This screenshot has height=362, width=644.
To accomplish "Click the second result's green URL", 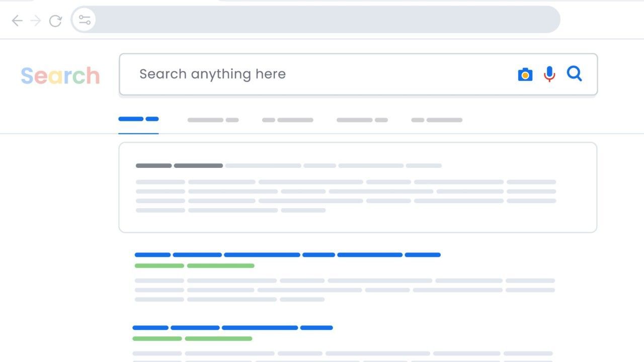I will 192,338.
